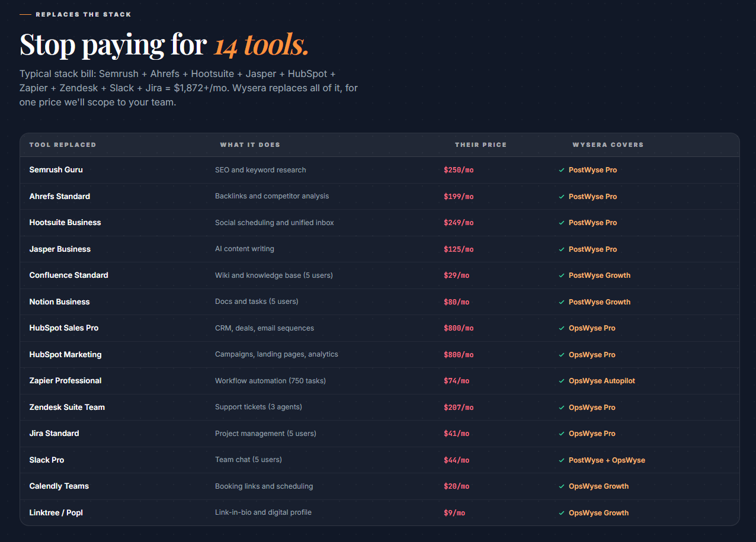The image size is (756, 542).
Task: Click 'Workflow automation (750 tasks)' description
Action: coord(270,381)
